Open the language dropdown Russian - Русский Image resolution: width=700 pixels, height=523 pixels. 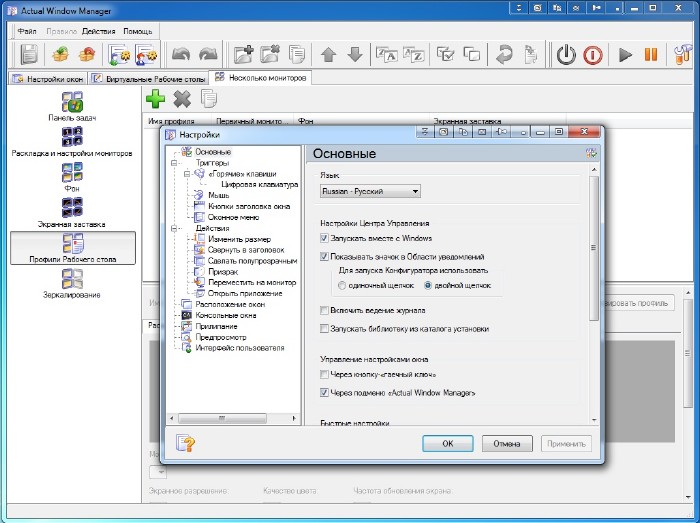pos(370,191)
